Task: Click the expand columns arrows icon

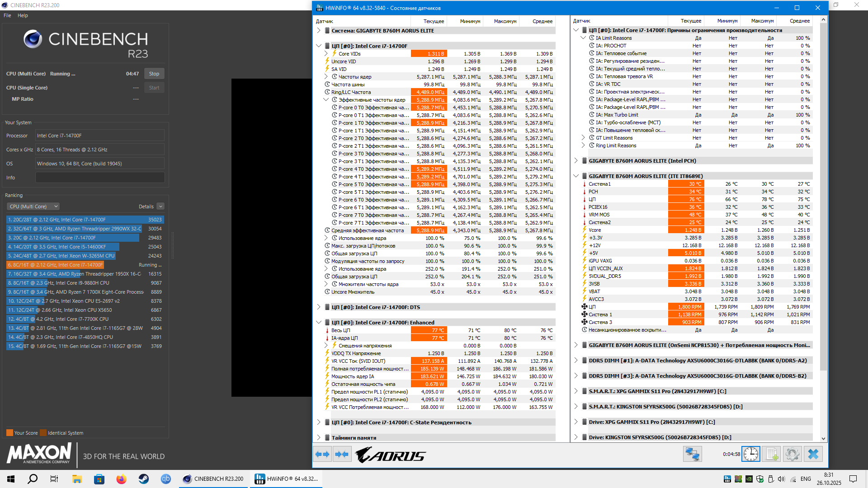Action: pyautogui.click(x=322, y=454)
